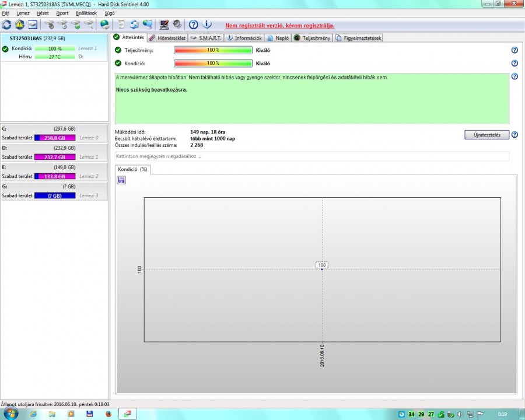Click the globe and monitor network icon
525x420 pixels.
point(148,24)
